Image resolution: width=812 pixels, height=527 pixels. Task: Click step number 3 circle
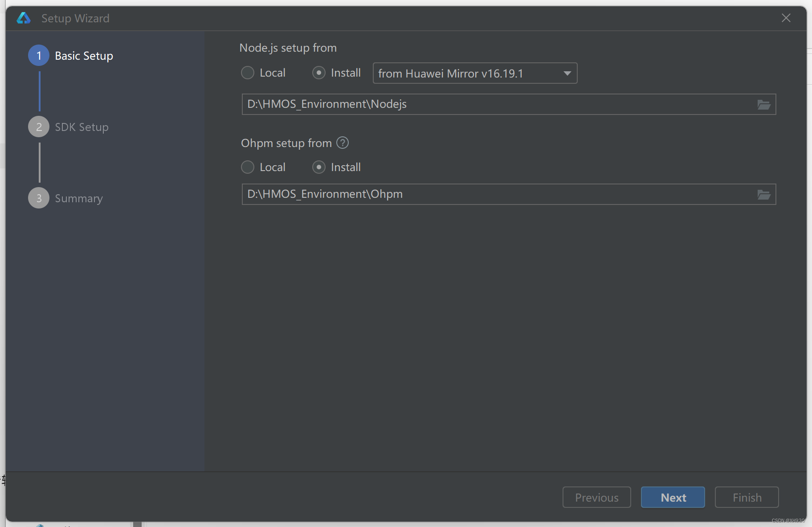39,198
